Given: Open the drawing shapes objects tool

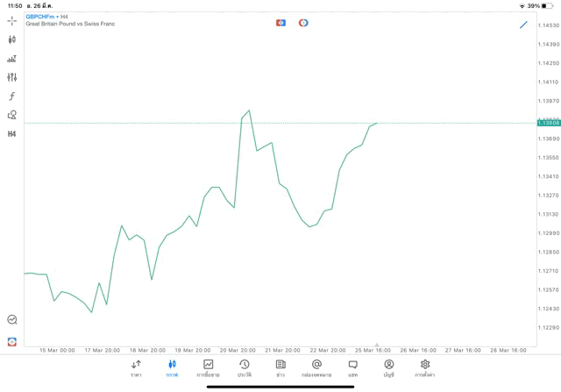Looking at the screenshot, I should tap(11, 115).
